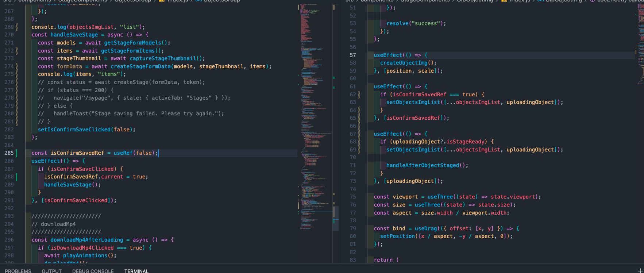Image resolution: width=644 pixels, height=273 pixels.
Task: Click the new terminal plus icon
Action: tap(640, 271)
